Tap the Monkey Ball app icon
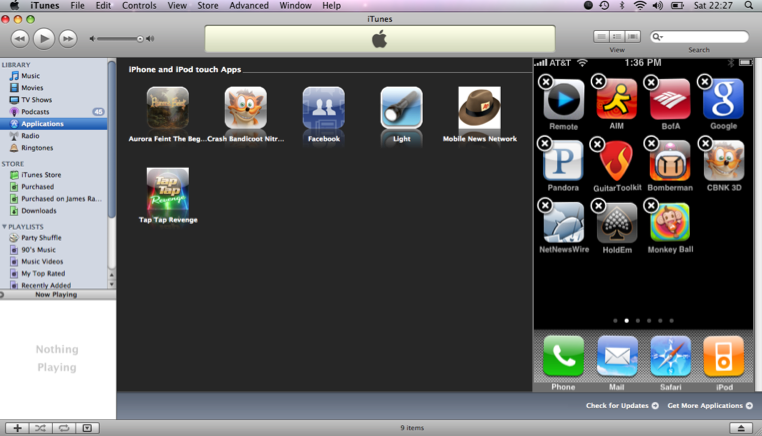 coord(670,223)
